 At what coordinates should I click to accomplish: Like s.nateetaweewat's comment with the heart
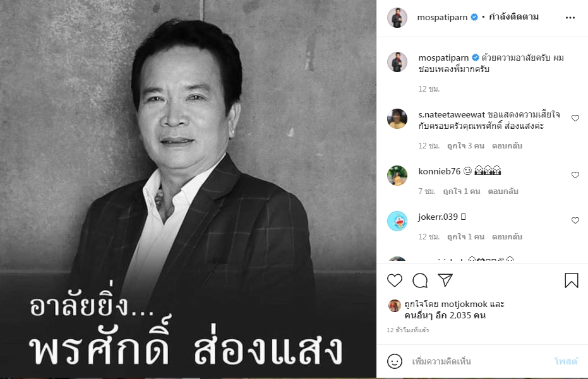tap(575, 118)
